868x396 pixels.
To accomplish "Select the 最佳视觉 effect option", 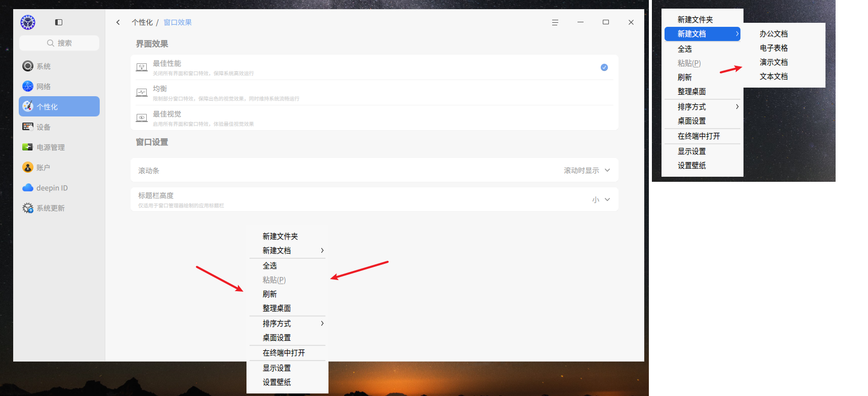I will [375, 118].
